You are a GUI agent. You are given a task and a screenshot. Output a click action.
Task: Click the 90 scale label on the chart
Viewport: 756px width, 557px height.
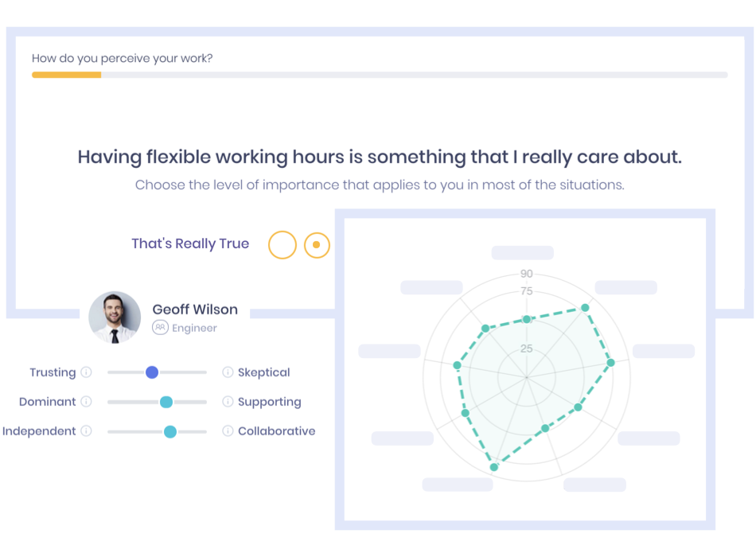(x=525, y=273)
